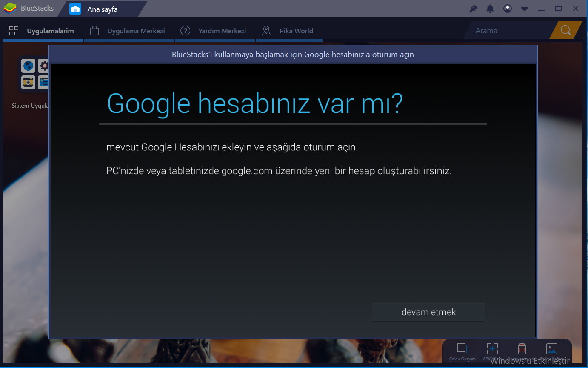
Task: Click the orange search magnifier button
Action: pos(565,30)
